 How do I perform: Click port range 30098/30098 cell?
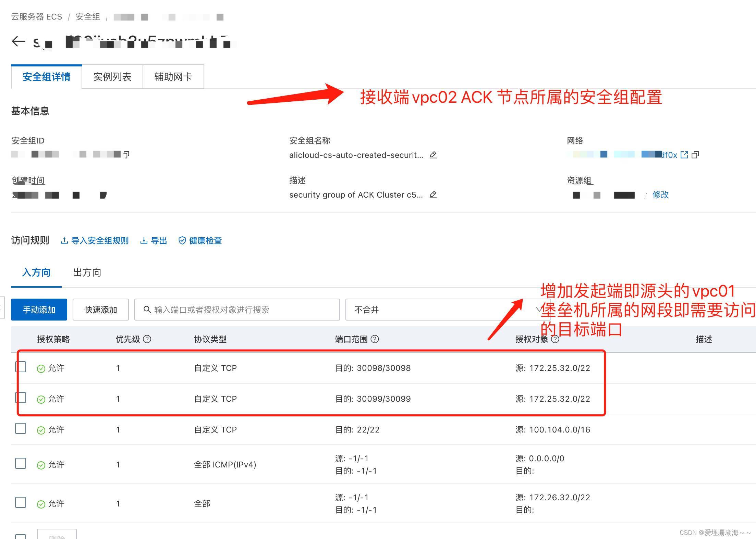pyautogui.click(x=373, y=368)
